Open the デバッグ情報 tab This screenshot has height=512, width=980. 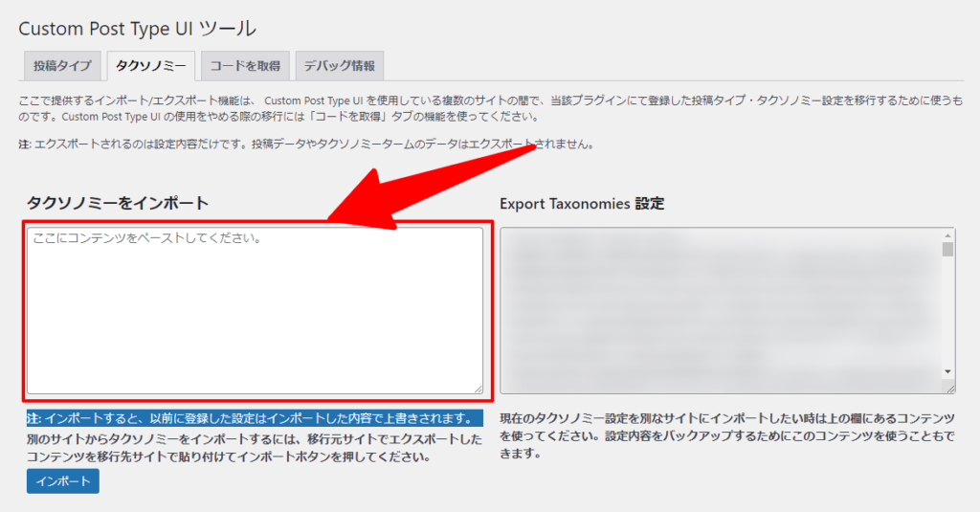[x=339, y=66]
